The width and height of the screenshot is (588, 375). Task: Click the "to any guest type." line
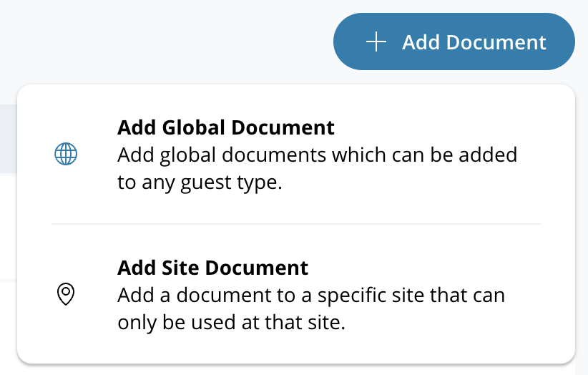pyautogui.click(x=200, y=183)
